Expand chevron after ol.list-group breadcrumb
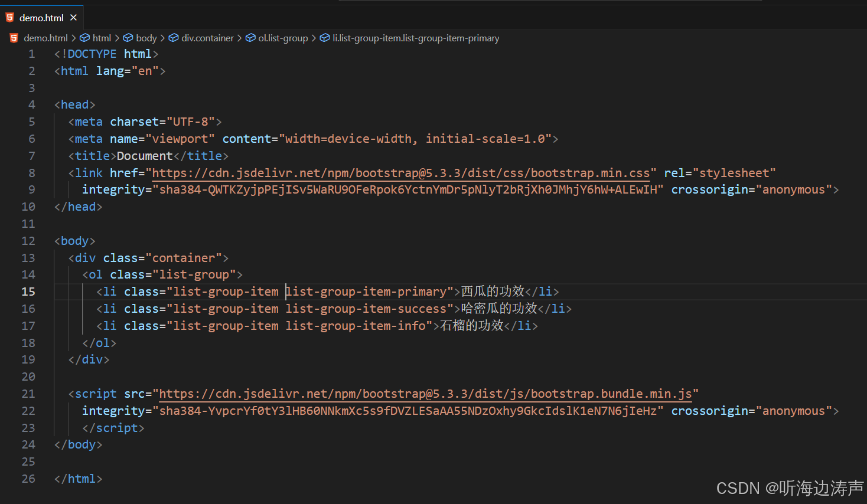Viewport: 867px width, 504px height. pos(314,38)
